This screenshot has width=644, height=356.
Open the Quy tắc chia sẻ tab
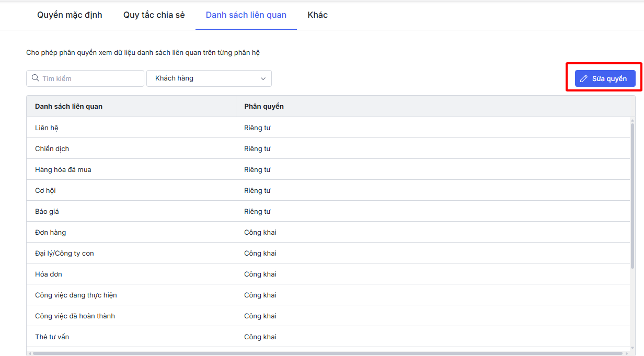coord(154,15)
